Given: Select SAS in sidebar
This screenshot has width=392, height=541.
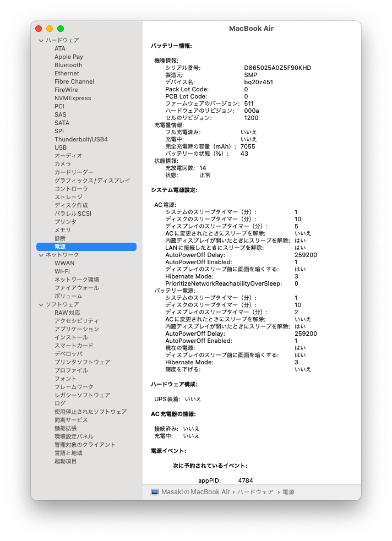Looking at the screenshot, I should click(61, 115).
